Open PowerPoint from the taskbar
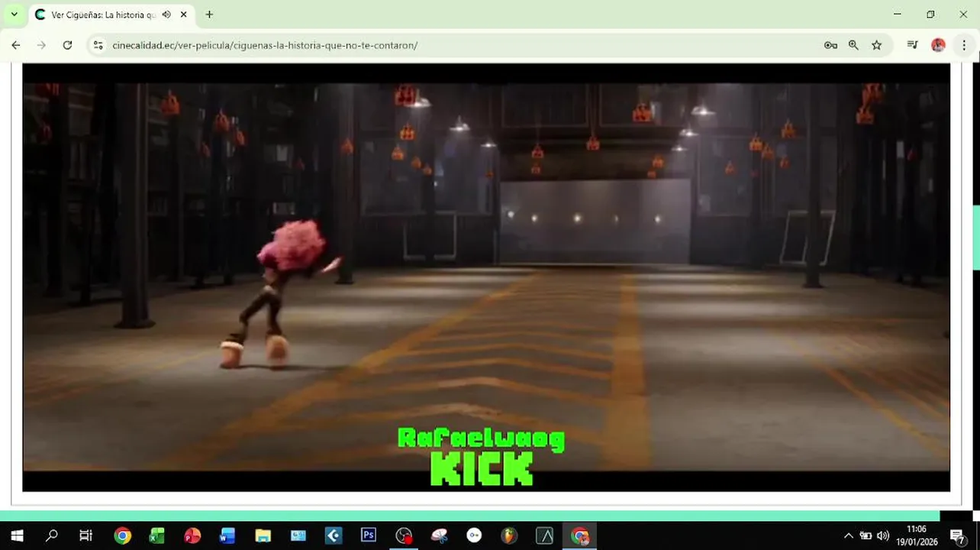Screen dimensions: 980x550 tap(192, 535)
